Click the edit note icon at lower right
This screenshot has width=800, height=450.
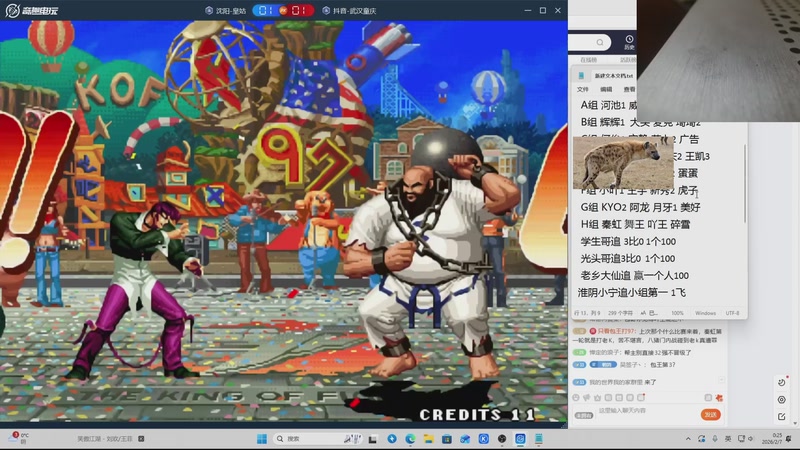point(781,417)
